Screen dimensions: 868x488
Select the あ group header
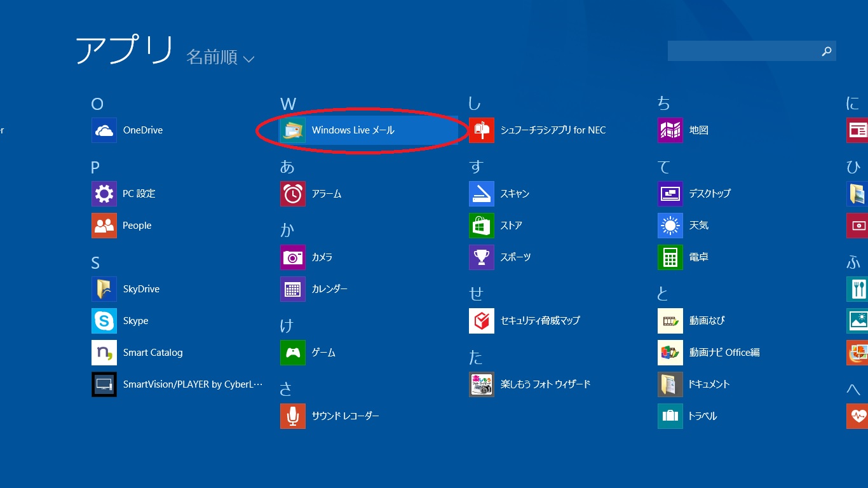[287, 167]
